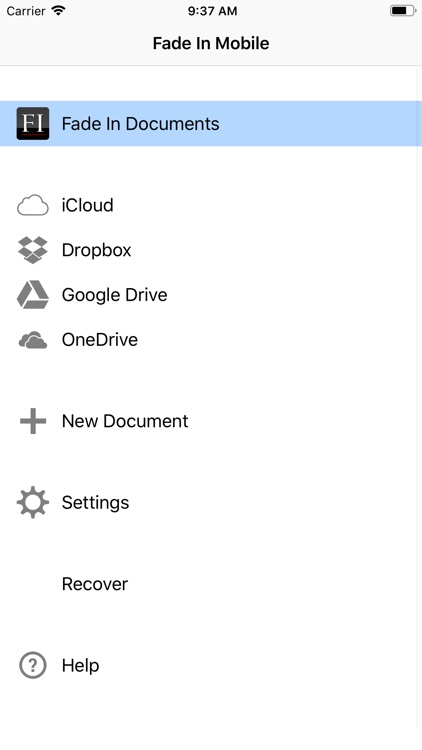Tap the Google Drive triangle icon
The image size is (422, 750).
33,295
